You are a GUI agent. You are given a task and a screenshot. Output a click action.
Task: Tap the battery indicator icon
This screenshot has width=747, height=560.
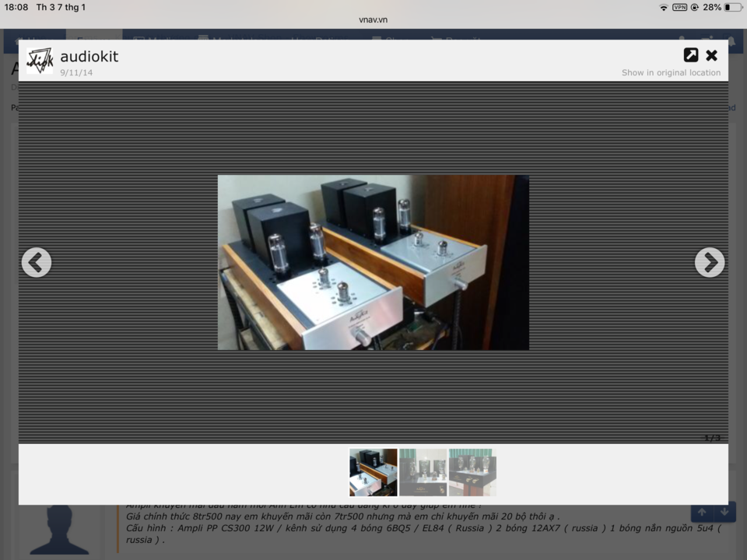coord(733,7)
